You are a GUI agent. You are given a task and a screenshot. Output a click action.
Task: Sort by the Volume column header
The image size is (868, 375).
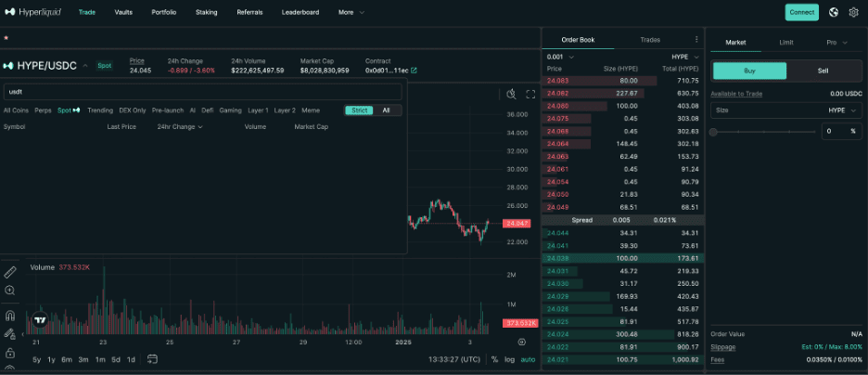[255, 127]
